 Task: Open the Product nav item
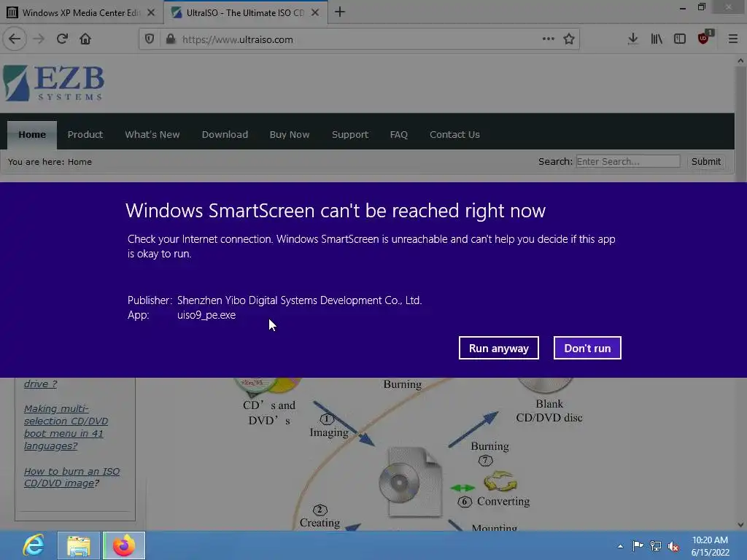85,135
